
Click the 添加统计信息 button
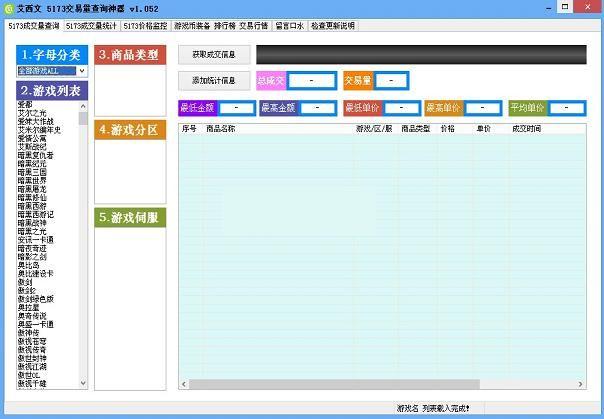(x=213, y=80)
